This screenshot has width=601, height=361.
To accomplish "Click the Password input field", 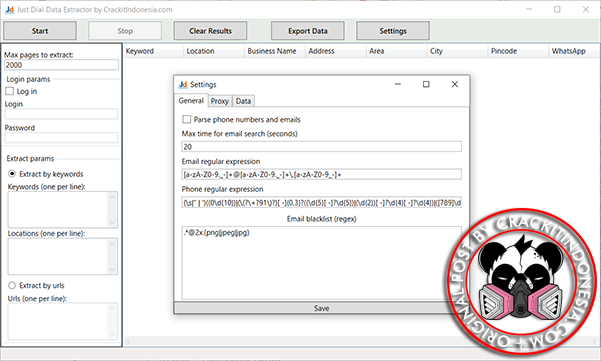I will pos(61,138).
